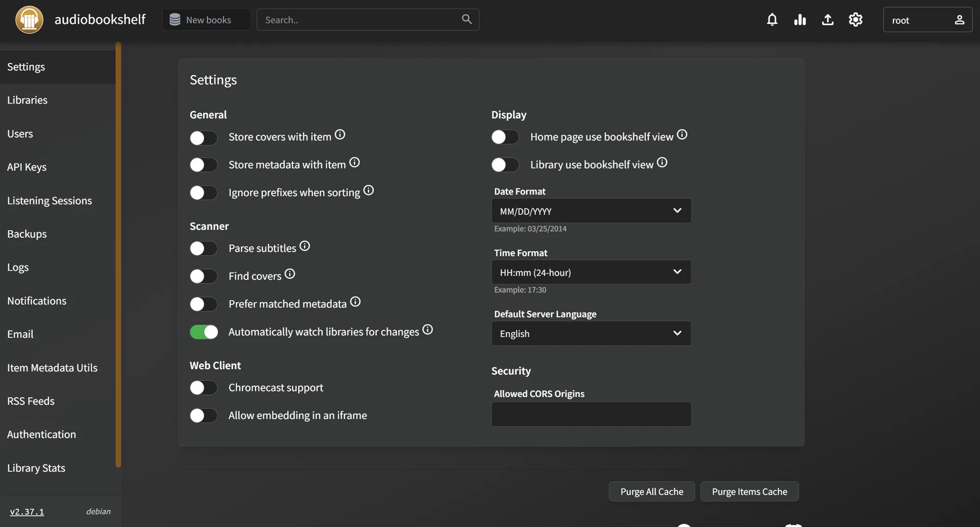The image size is (980, 527).
Task: Open the Time Format dropdown
Action: pyautogui.click(x=591, y=272)
